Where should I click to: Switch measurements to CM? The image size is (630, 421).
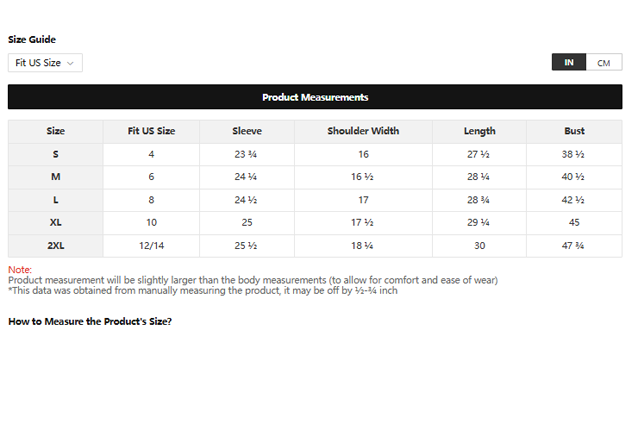604,62
